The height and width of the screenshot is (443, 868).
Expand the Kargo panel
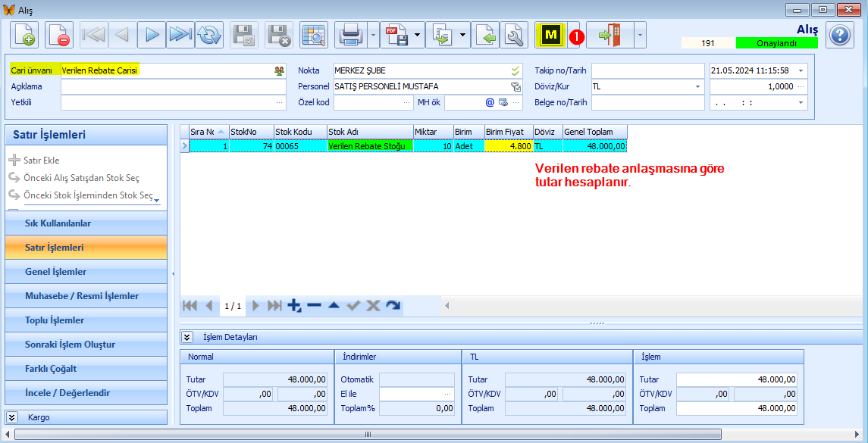tap(12, 417)
